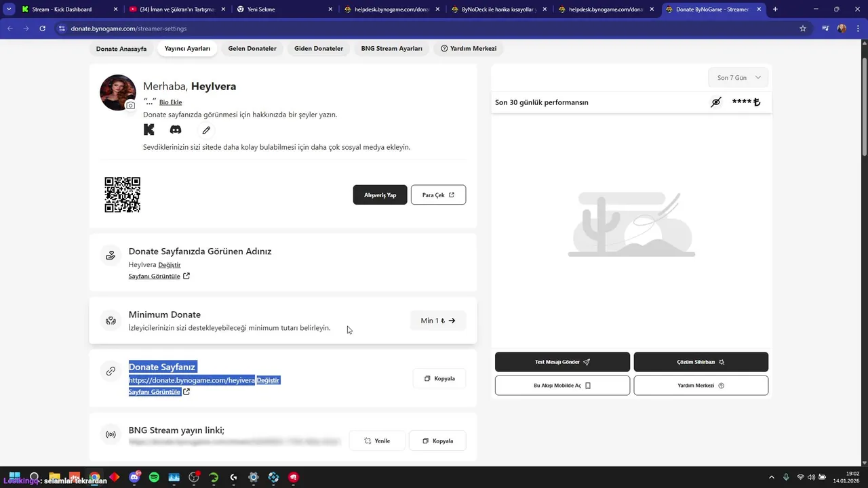Open the Son 7 Gün dropdown

click(x=738, y=77)
